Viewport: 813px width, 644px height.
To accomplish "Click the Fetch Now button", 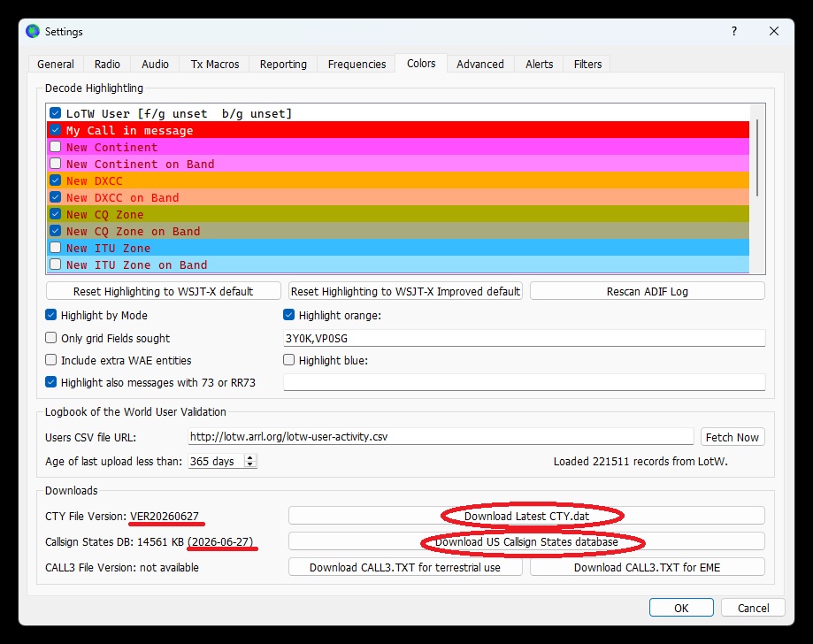I will (732, 437).
